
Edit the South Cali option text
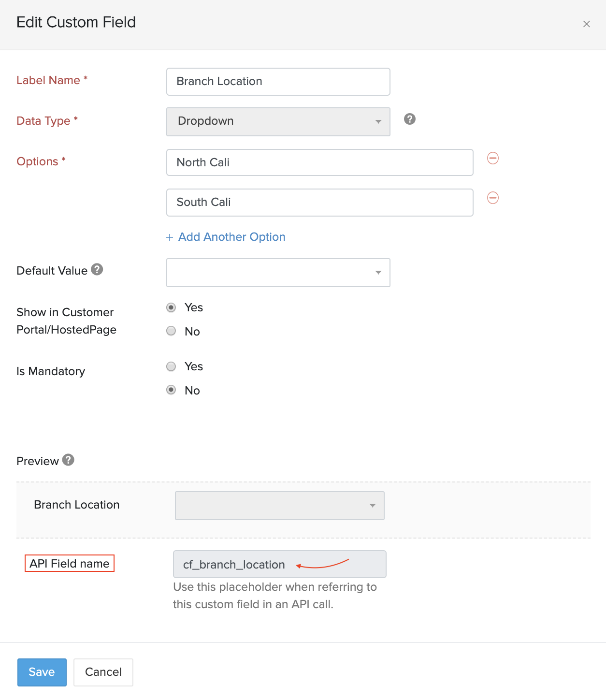(x=319, y=202)
